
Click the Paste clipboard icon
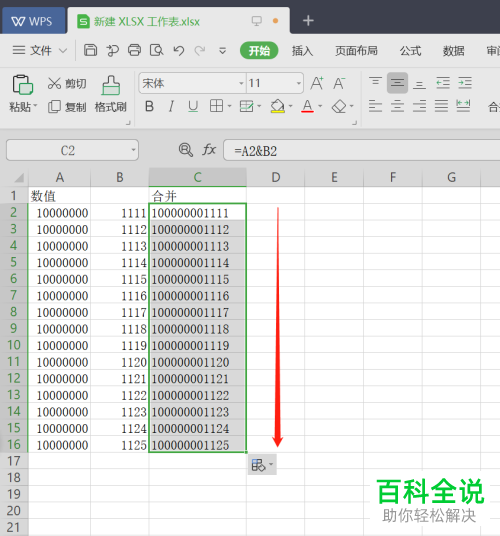23,85
